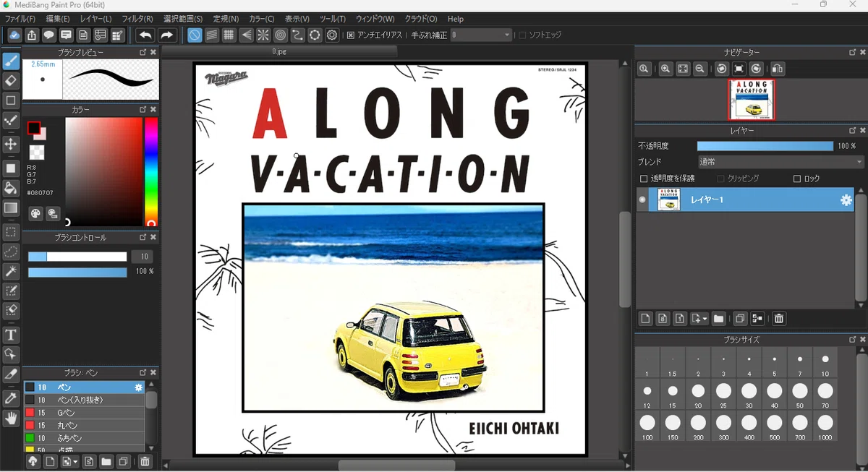Screen dimensions: 868x472
Task: Open the ブレンド mode dropdown
Action: (780, 162)
